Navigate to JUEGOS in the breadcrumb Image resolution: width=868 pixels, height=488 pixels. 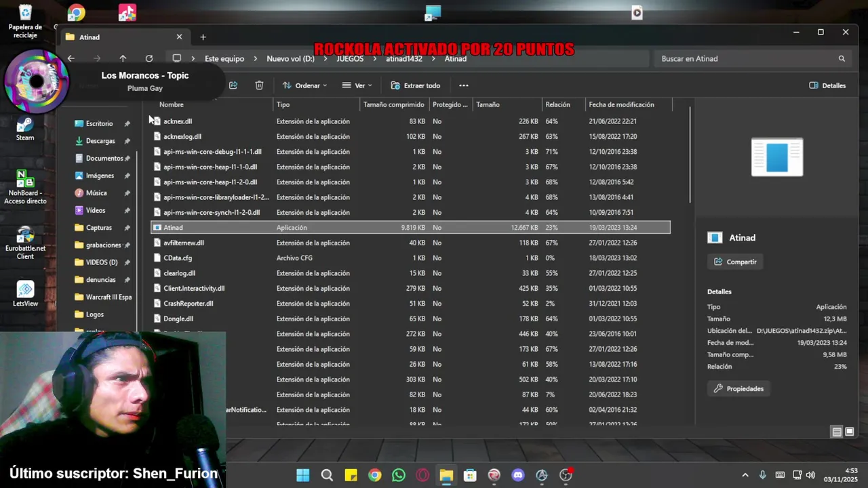(350, 58)
